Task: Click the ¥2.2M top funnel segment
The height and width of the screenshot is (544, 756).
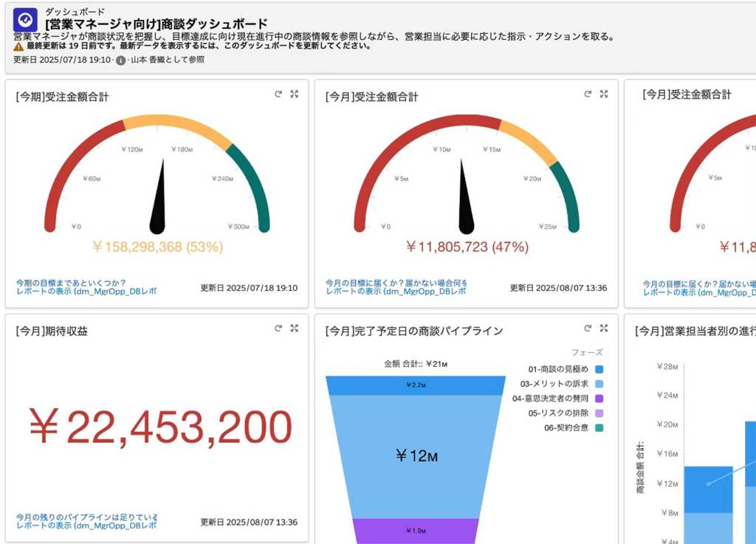Action: (x=416, y=385)
